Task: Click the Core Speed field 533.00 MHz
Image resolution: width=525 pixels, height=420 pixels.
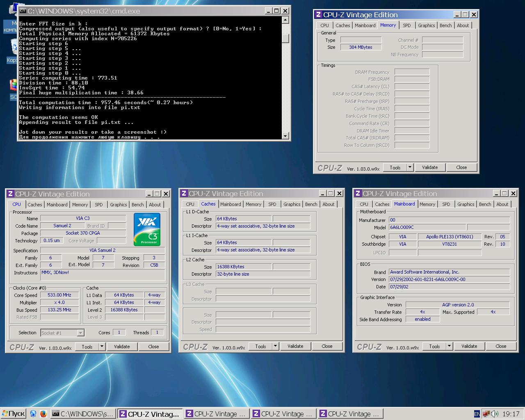Action: coord(59,295)
